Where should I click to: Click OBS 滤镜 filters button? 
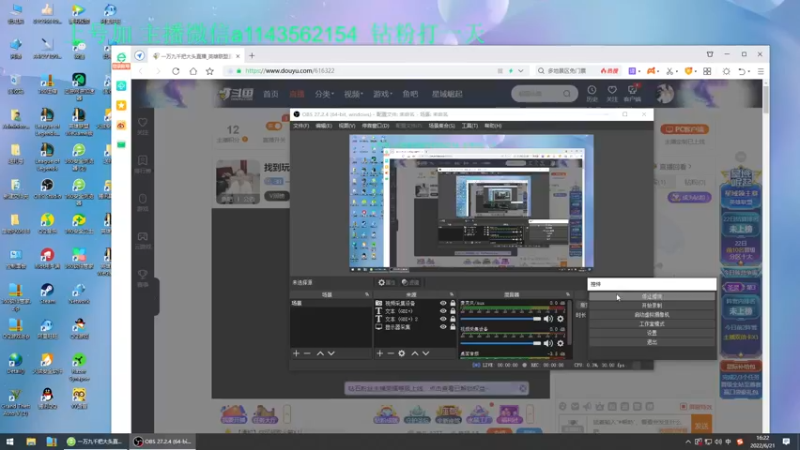(410, 282)
